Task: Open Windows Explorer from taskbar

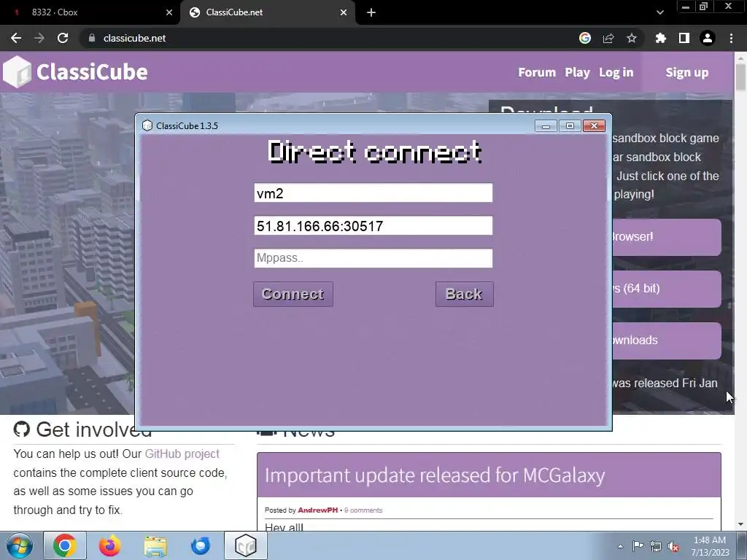Action: coord(155,545)
